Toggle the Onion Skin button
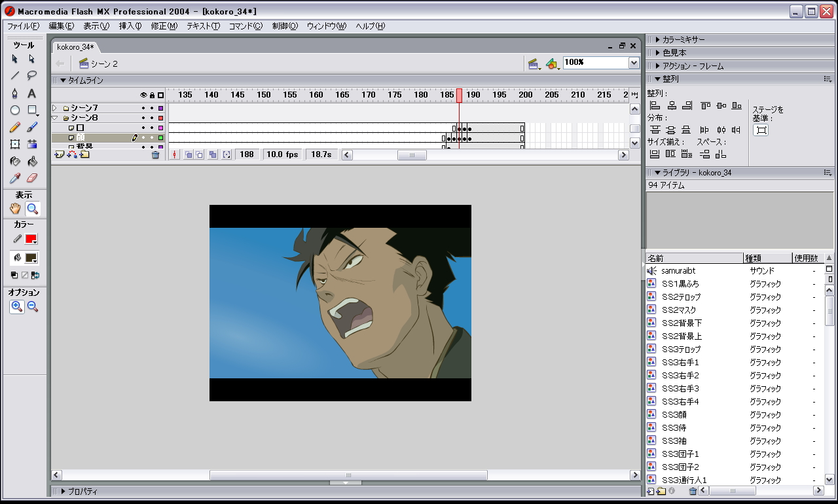 tap(189, 155)
